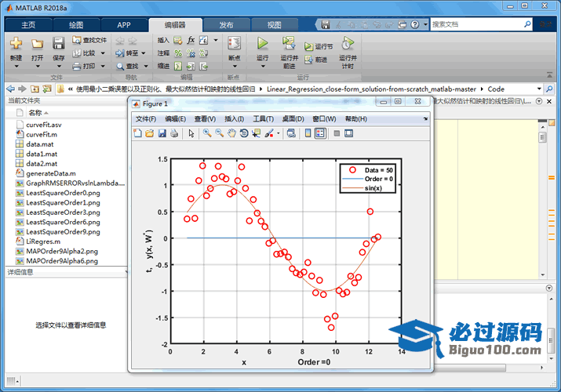Click the Code folder in the path bar
The image size is (561, 392).
(496, 89)
